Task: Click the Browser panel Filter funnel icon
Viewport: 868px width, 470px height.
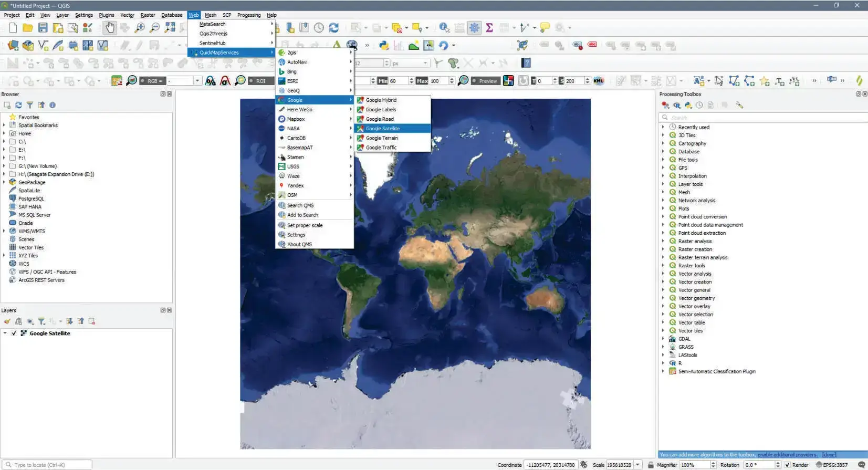Action: (x=30, y=105)
